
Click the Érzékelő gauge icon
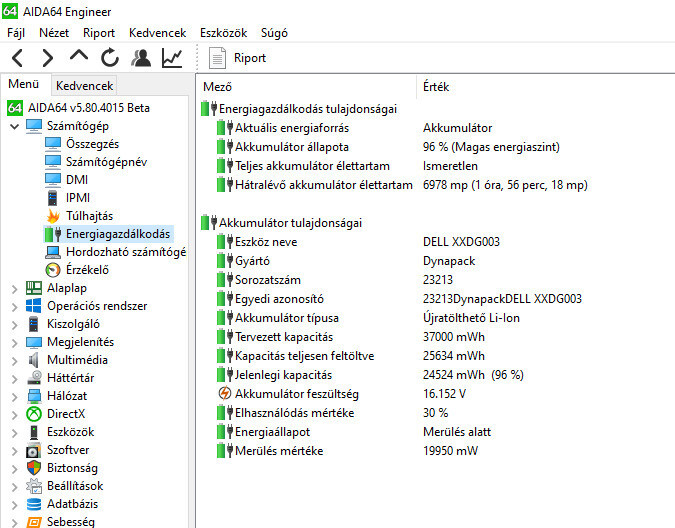tap(53, 270)
